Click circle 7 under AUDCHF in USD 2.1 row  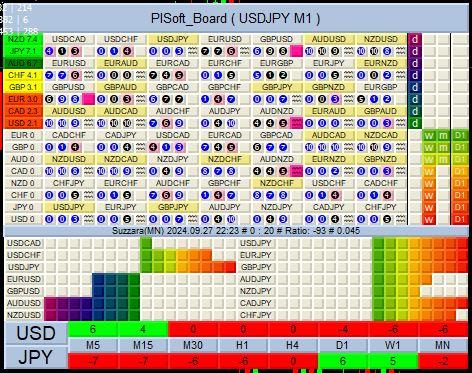[x=153, y=123]
